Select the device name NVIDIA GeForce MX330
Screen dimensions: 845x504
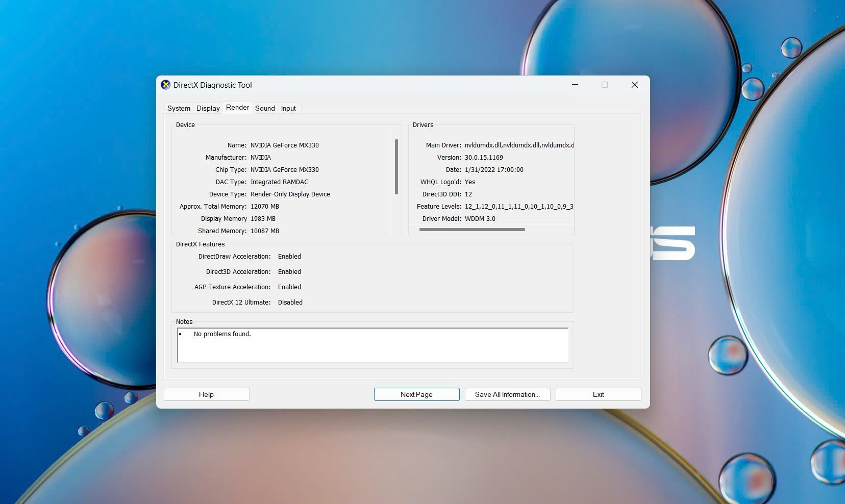point(285,145)
